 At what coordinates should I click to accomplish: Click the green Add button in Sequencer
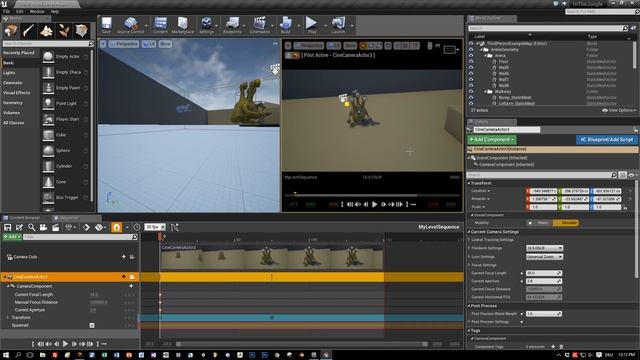click(x=12, y=237)
